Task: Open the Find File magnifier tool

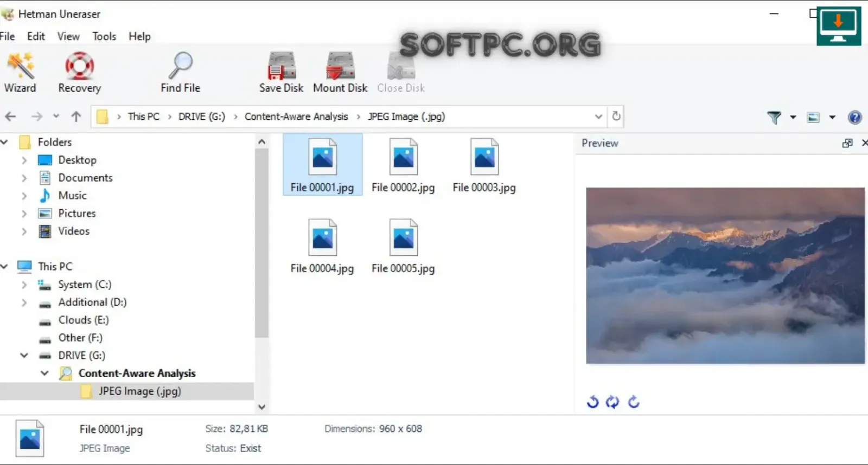Action: [x=180, y=73]
